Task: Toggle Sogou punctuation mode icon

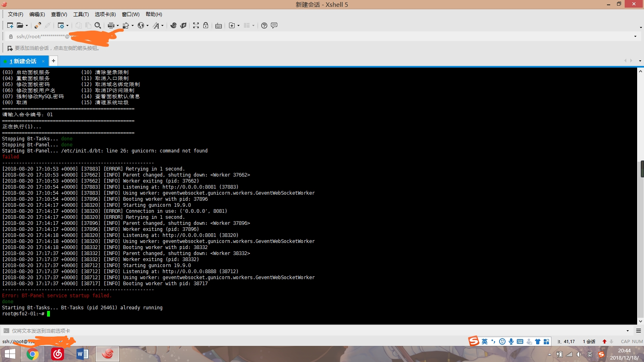Action: (493, 341)
